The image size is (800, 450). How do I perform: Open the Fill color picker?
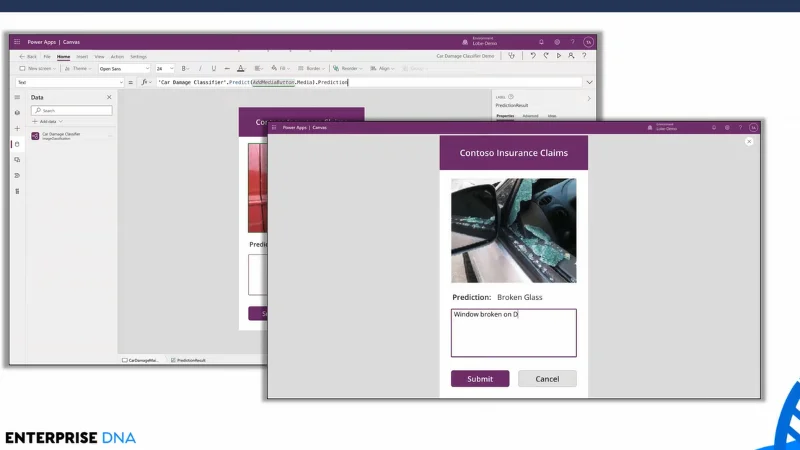pyautogui.click(x=280, y=68)
